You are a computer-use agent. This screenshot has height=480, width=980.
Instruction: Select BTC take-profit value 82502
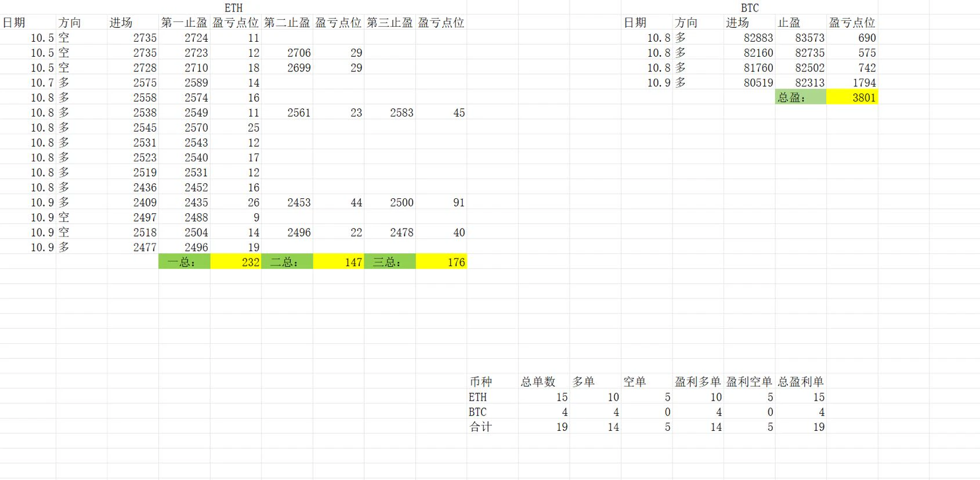(801, 68)
